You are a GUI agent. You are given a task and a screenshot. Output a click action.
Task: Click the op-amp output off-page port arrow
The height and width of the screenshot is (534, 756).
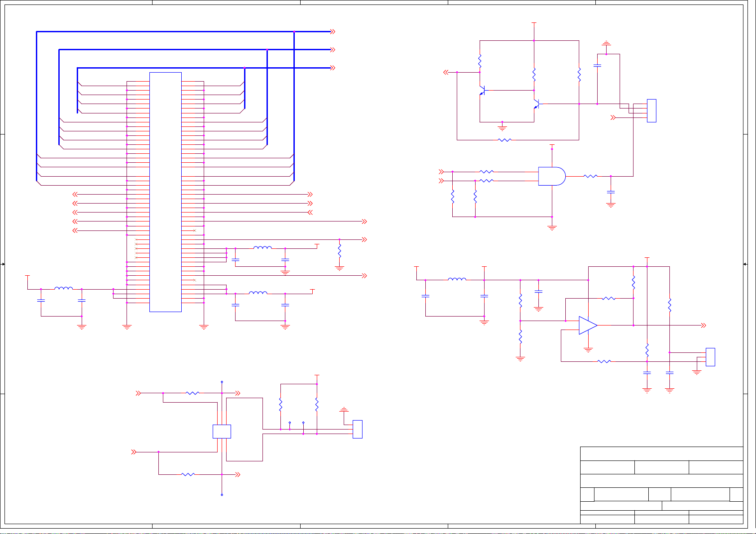(x=704, y=326)
